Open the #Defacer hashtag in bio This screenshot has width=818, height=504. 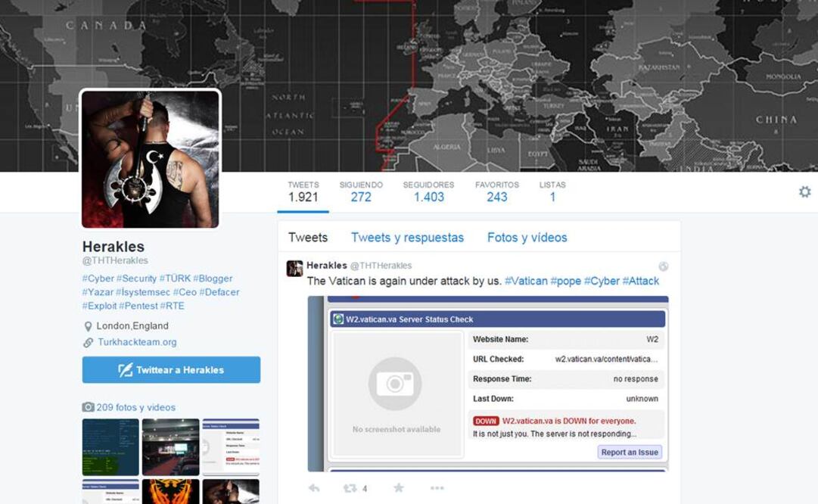[219, 292]
